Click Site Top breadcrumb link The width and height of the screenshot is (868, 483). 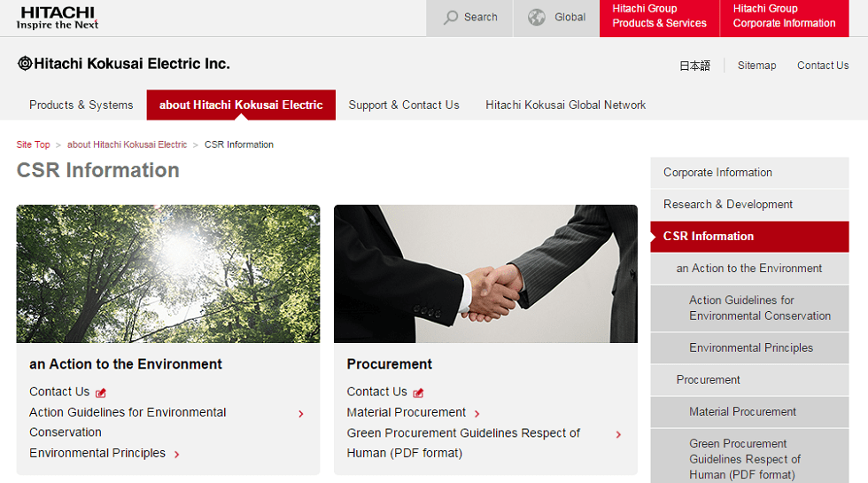point(33,144)
